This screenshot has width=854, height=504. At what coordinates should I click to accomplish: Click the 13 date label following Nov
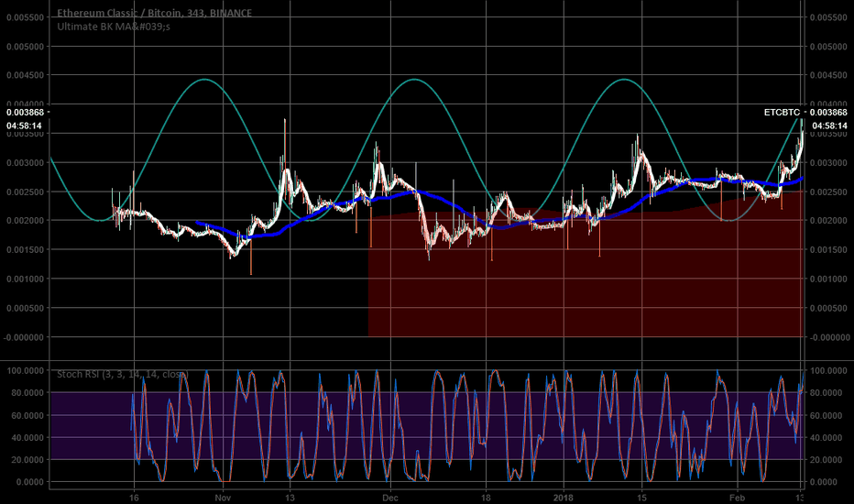290,498
